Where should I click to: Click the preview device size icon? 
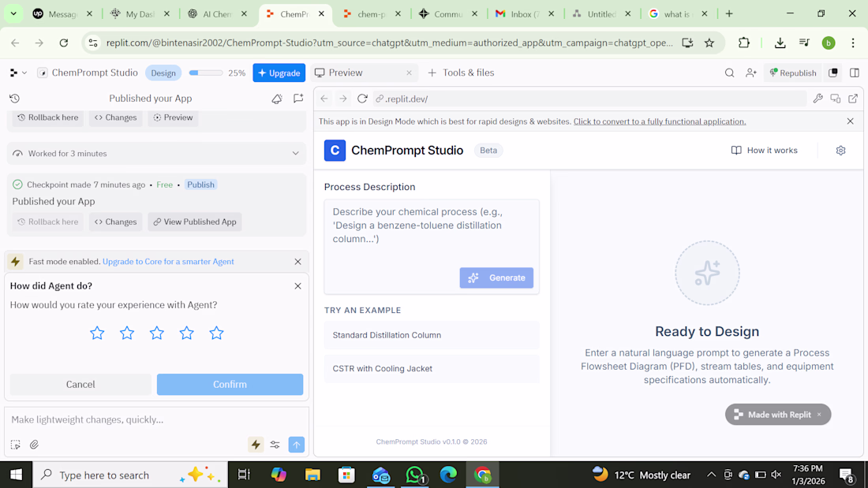coord(836,99)
